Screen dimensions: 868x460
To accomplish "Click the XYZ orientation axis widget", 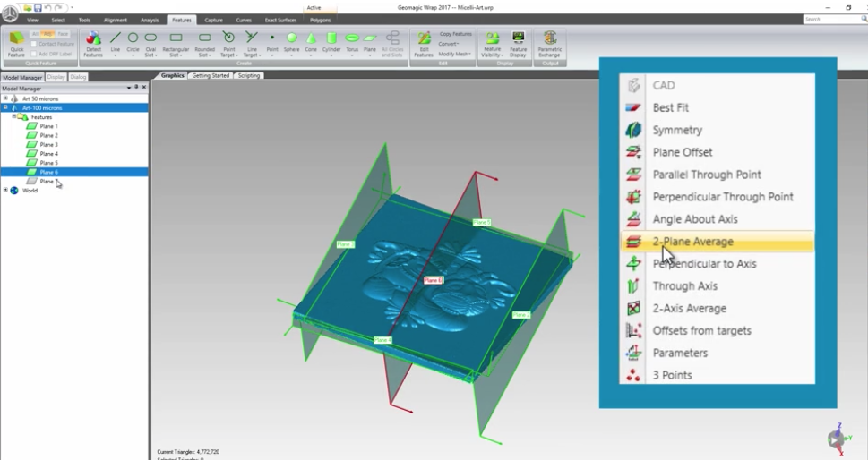I will tap(838, 439).
